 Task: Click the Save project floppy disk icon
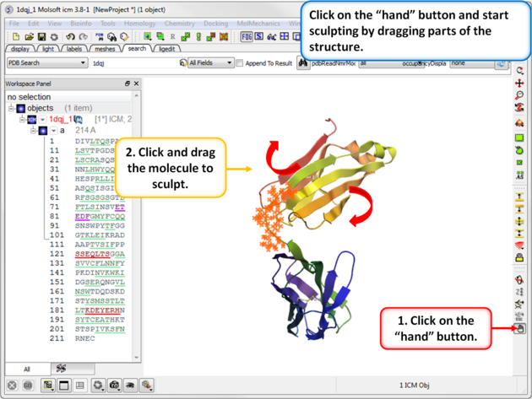[x=41, y=37]
